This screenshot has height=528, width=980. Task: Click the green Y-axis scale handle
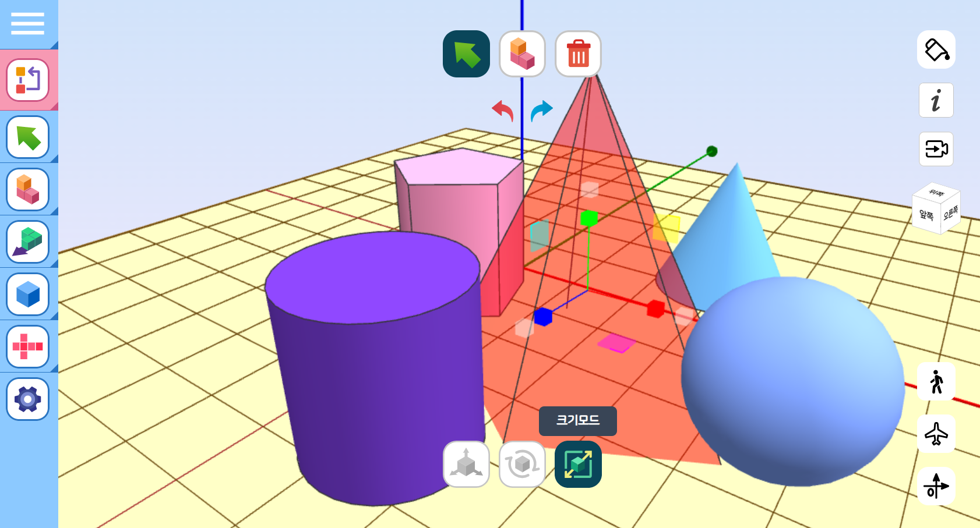pyautogui.click(x=589, y=218)
